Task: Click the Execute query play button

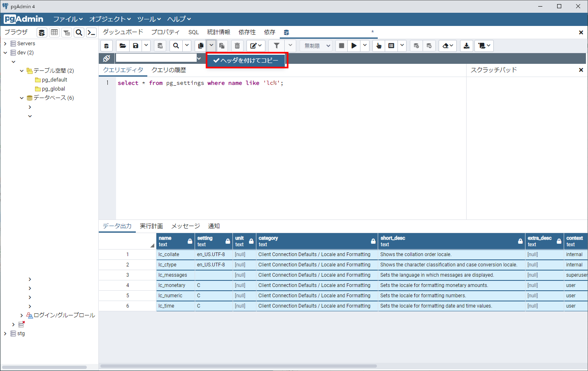Action: point(353,46)
